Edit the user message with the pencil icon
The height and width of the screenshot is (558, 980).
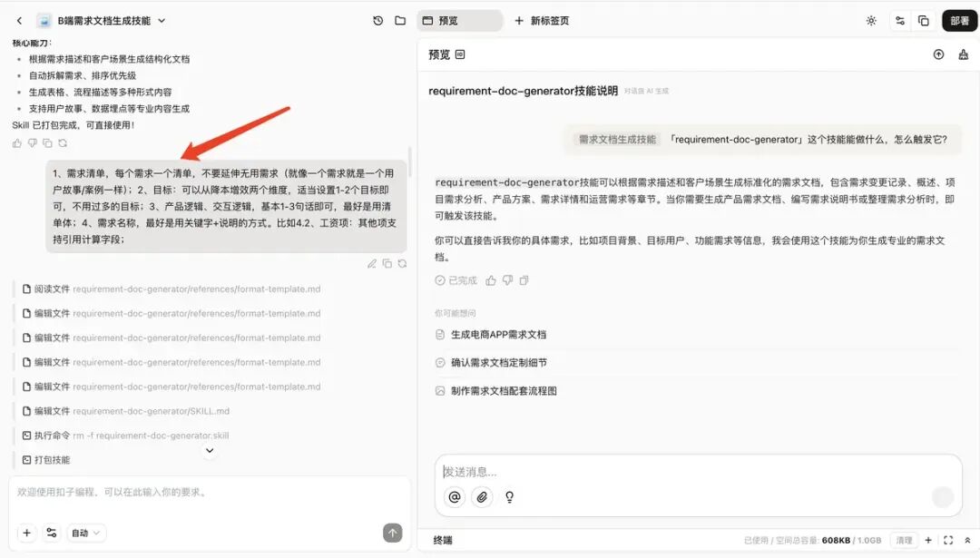(372, 264)
